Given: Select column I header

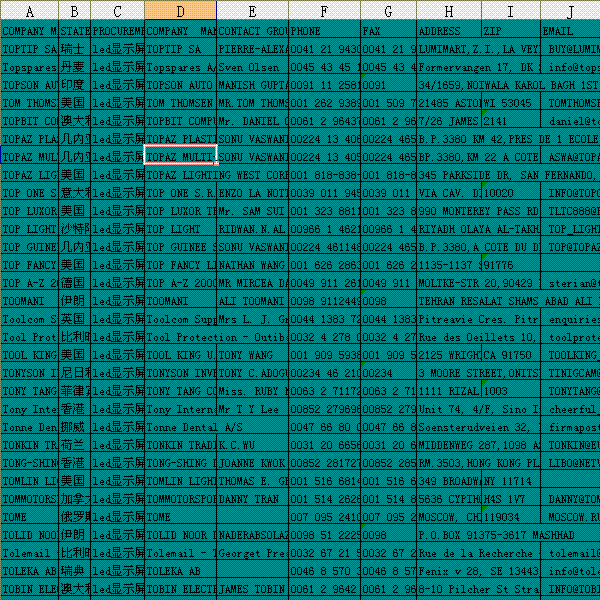Looking at the screenshot, I should click(511, 11).
